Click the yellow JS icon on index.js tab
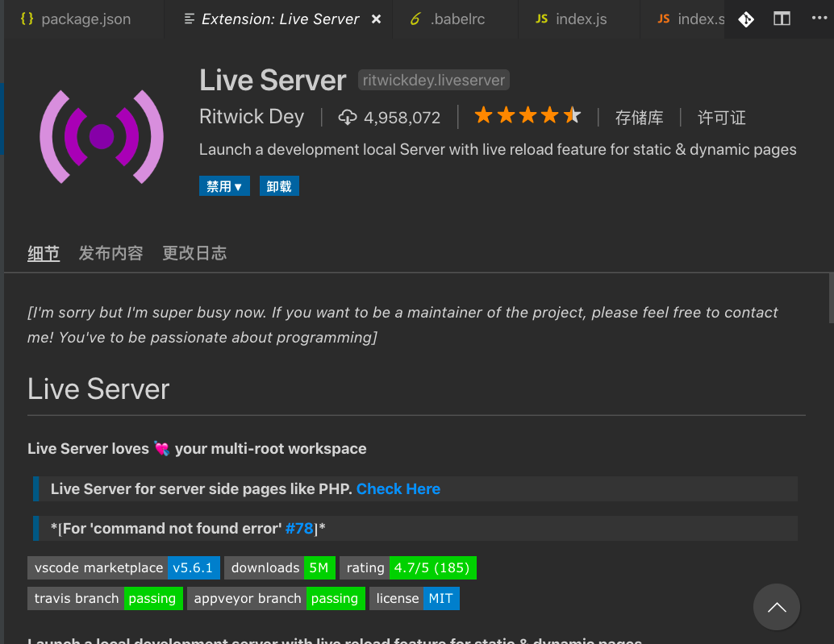This screenshot has height=644, width=834. (x=541, y=19)
